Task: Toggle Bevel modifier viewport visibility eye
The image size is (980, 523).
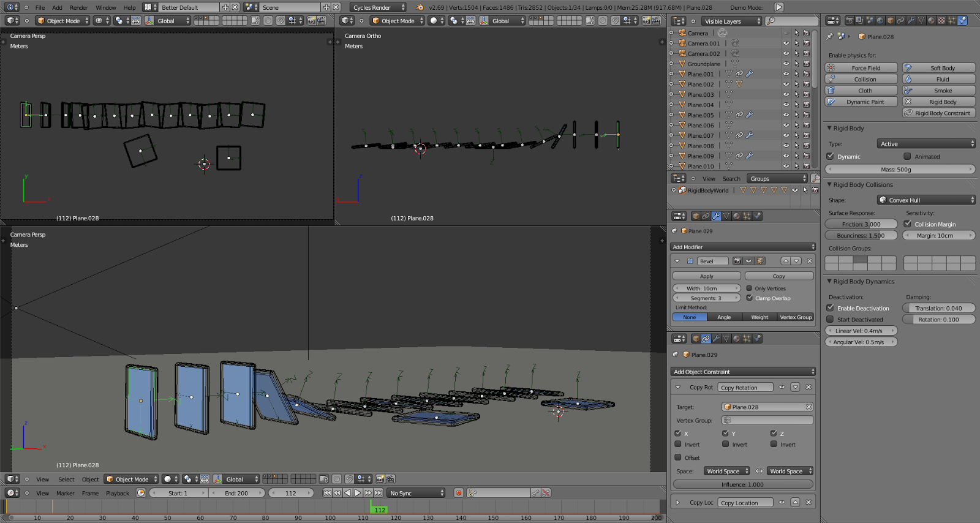Action: (748, 261)
